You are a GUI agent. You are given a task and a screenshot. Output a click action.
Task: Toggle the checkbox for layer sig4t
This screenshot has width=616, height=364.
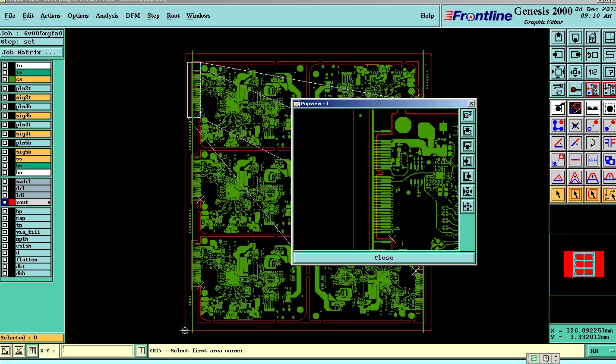pos(5,134)
